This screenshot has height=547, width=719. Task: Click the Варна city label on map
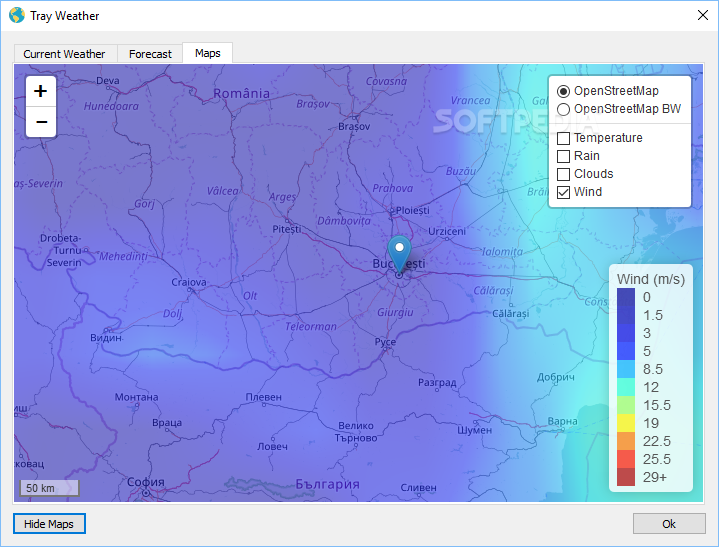point(563,421)
